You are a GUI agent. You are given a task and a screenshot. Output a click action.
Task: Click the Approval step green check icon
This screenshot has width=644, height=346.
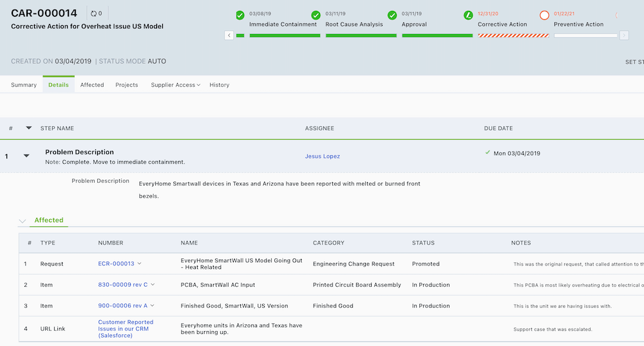click(392, 15)
